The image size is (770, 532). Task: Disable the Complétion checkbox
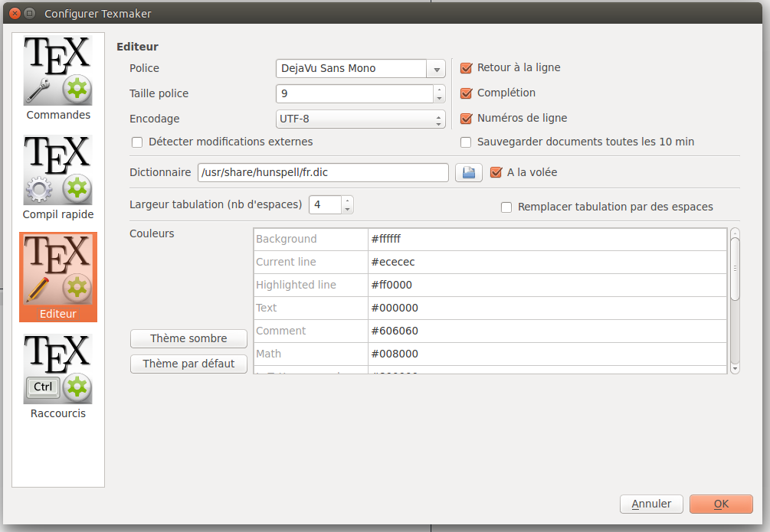[x=466, y=93]
